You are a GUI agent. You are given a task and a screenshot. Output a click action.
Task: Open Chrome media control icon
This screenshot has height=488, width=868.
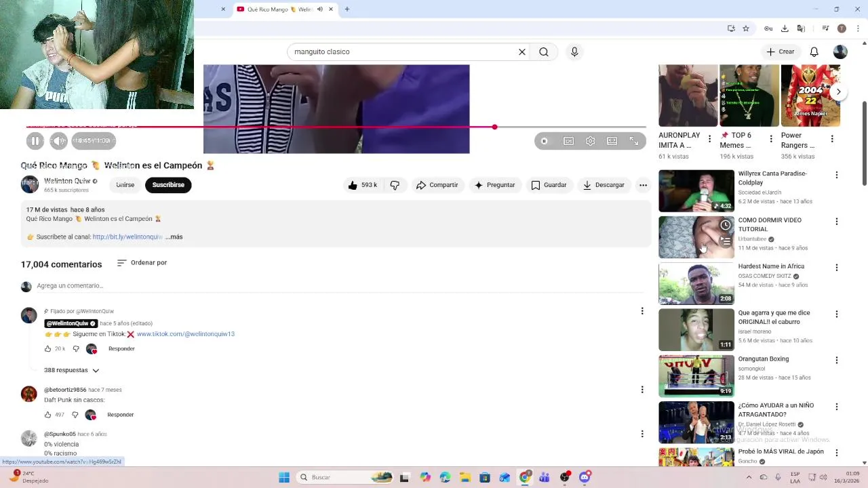[825, 28]
